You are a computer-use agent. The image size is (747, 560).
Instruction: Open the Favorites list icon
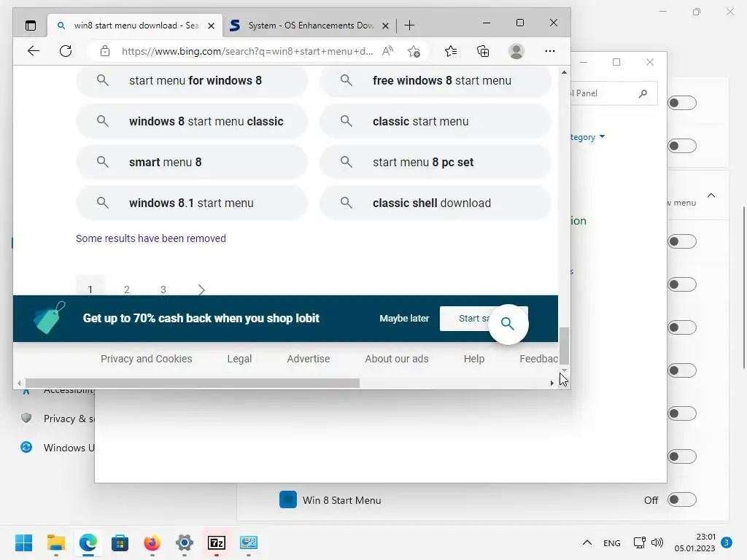click(x=451, y=51)
